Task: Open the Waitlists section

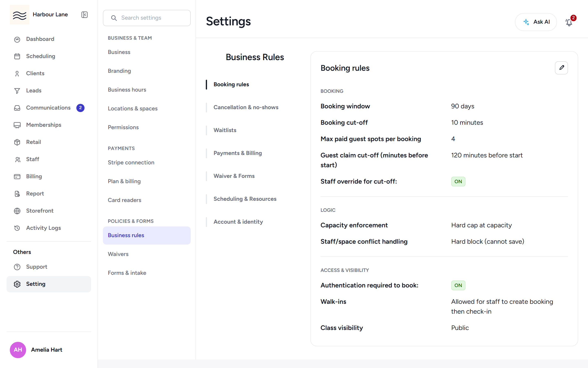Action: [225, 130]
